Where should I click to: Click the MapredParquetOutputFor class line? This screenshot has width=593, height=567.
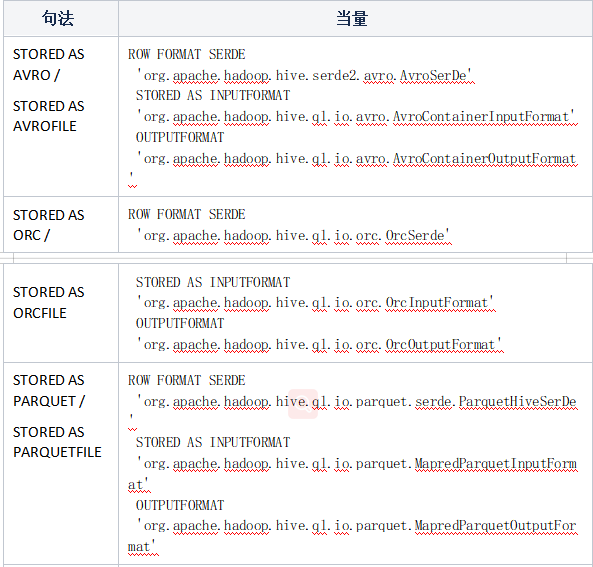[x=356, y=525]
